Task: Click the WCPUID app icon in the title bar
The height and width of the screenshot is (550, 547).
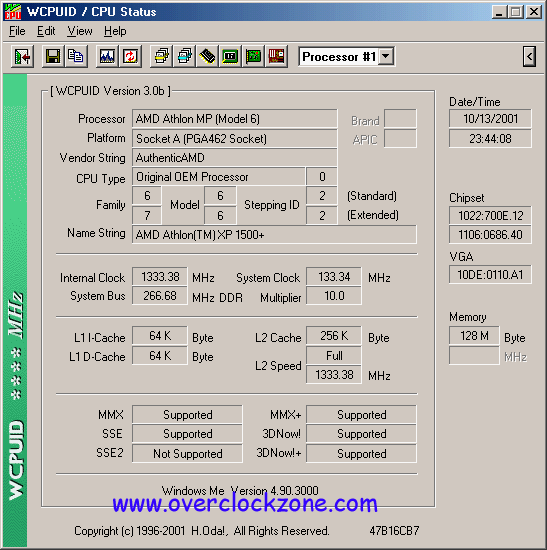Action: 13,12
